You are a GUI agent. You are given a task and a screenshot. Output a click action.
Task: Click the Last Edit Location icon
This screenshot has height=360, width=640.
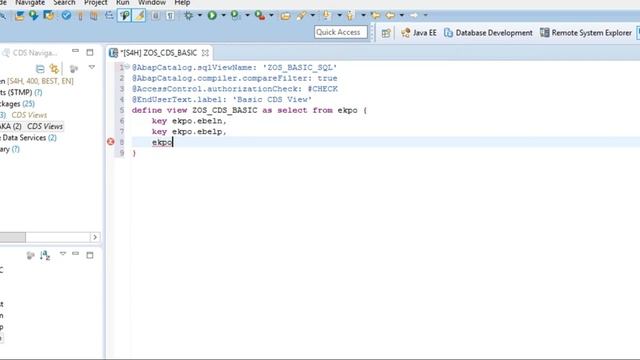(x=376, y=16)
